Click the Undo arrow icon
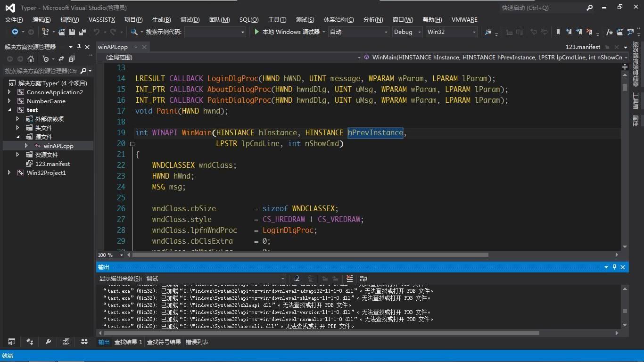Image resolution: width=644 pixels, height=362 pixels. [x=97, y=32]
